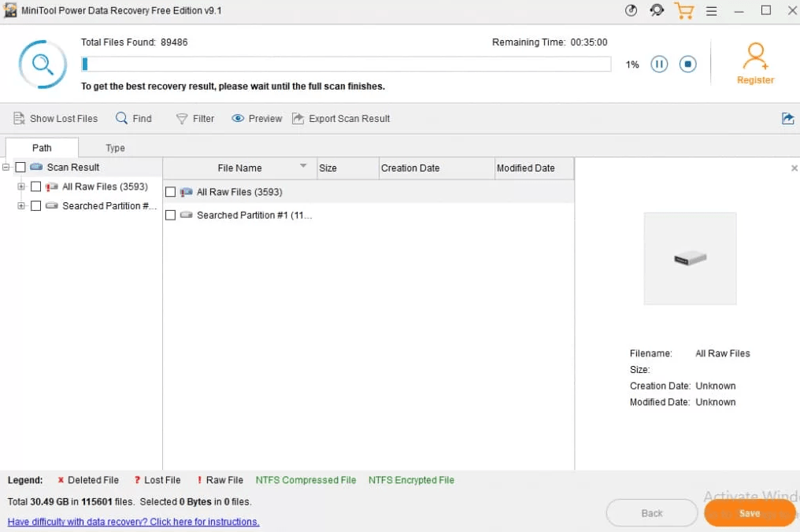This screenshot has height=532, width=800.
Task: Click the Register label
Action: click(755, 80)
